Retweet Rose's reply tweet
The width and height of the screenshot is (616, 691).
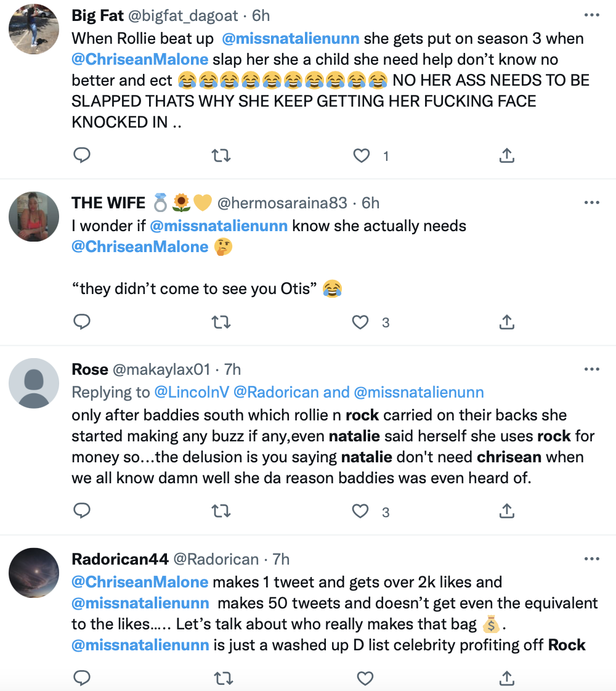(x=222, y=511)
